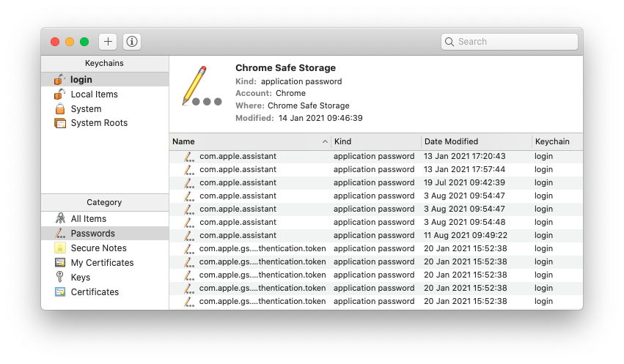
Task: Select the login keychain padlock icon
Action: coord(59,79)
